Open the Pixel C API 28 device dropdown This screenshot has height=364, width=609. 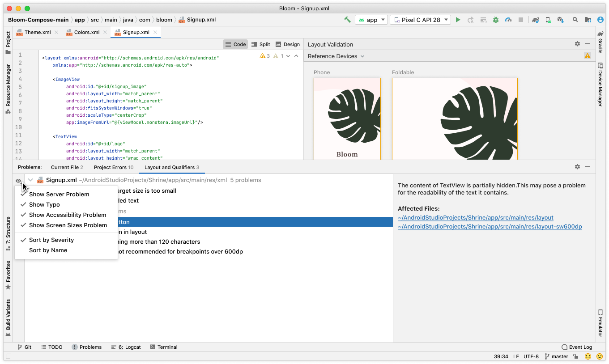pyautogui.click(x=420, y=20)
